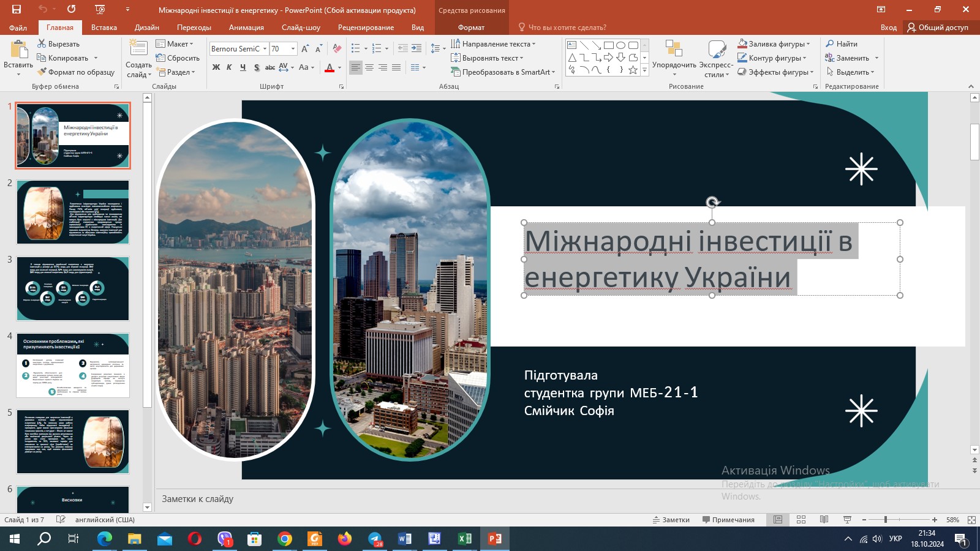The height and width of the screenshot is (551, 980).
Task: Open the Align Text (Выровнять текст) dropdown
Action: point(487,58)
